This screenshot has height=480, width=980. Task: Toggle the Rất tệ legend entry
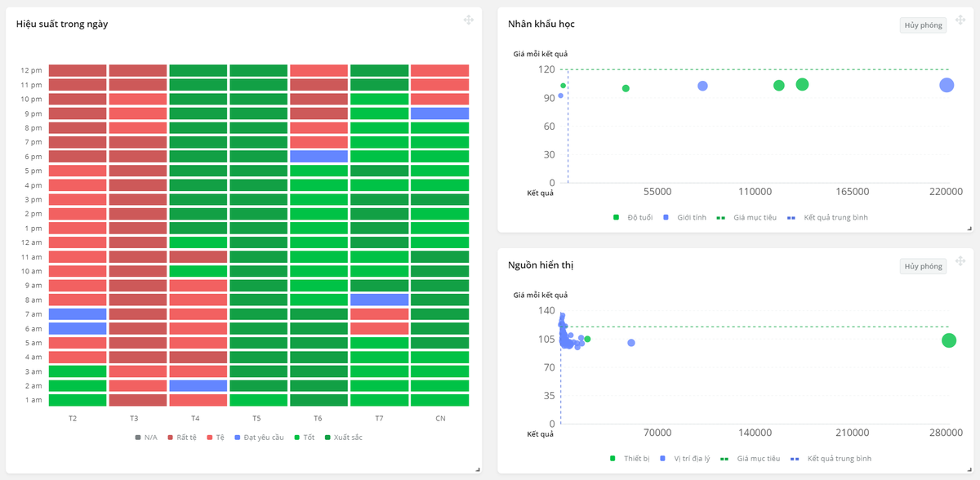pyautogui.click(x=181, y=438)
